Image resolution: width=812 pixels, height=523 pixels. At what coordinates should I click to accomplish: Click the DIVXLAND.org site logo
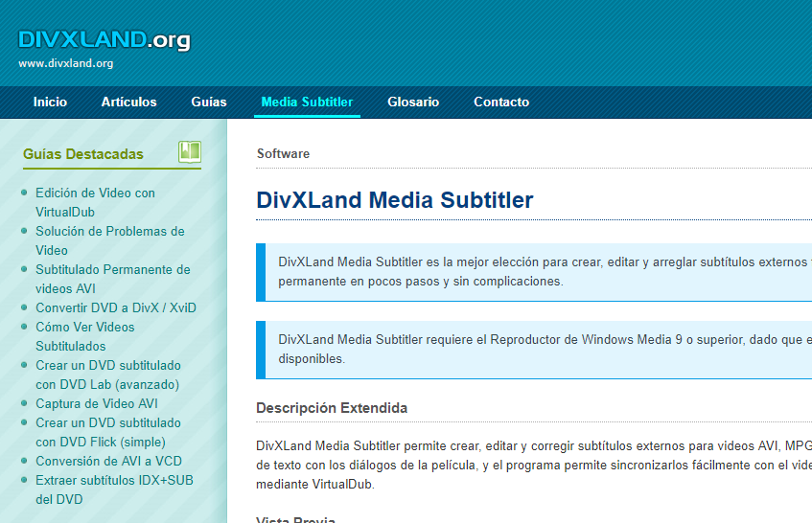click(x=104, y=40)
